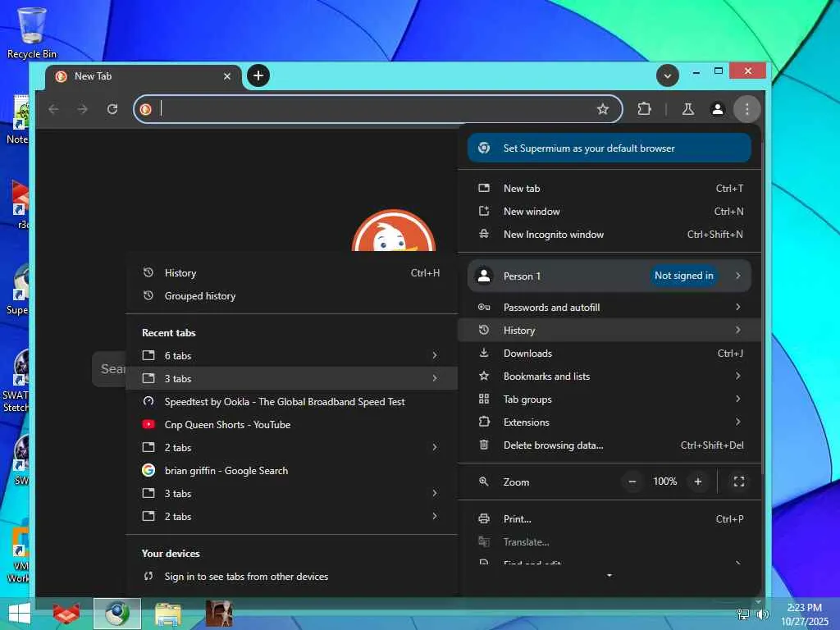The image size is (840, 630).
Task: Expand the Bookmarks and lists submenu
Action: click(609, 377)
